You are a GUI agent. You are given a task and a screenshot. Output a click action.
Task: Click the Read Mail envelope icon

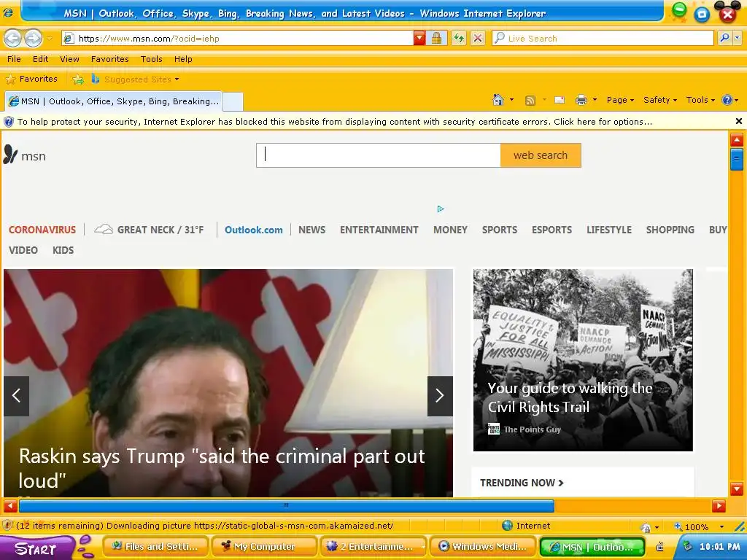(560, 100)
